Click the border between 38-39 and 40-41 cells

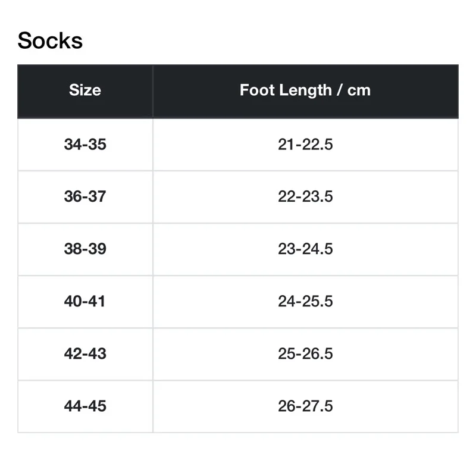(x=85, y=275)
